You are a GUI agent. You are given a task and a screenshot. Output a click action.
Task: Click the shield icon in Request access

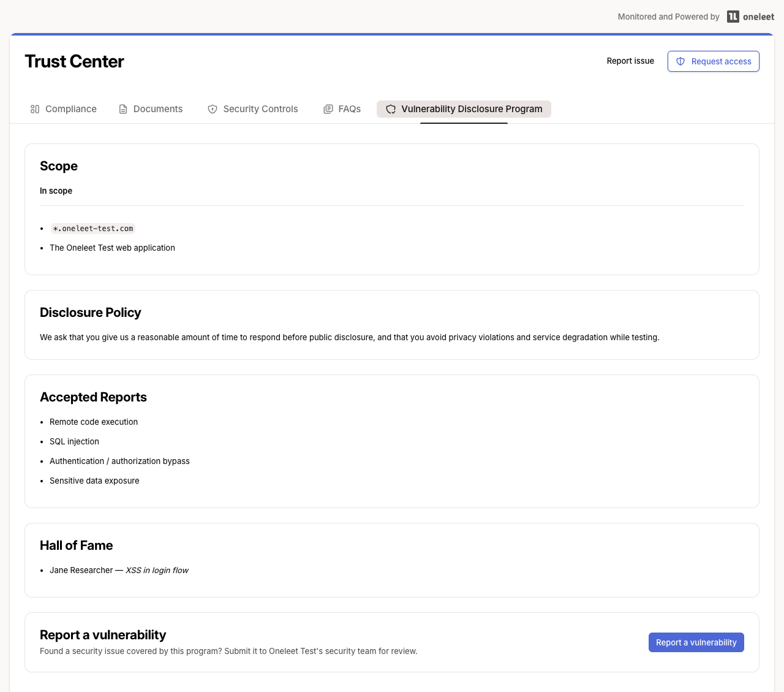coord(680,61)
